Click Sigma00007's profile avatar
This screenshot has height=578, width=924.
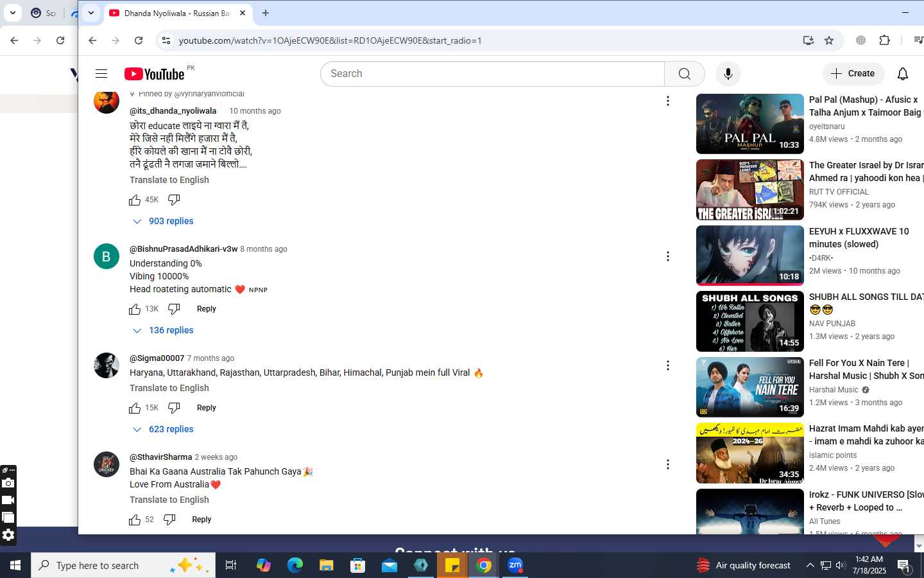[x=107, y=365]
